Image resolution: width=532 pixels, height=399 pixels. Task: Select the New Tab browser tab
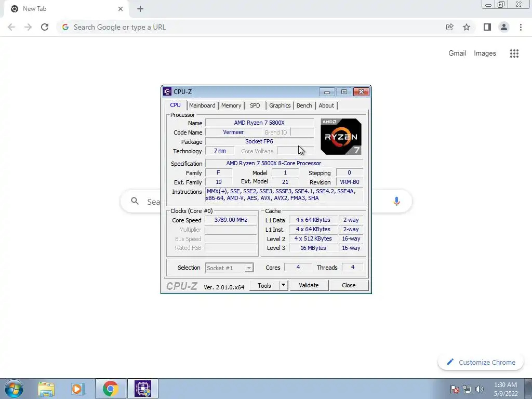66,9
